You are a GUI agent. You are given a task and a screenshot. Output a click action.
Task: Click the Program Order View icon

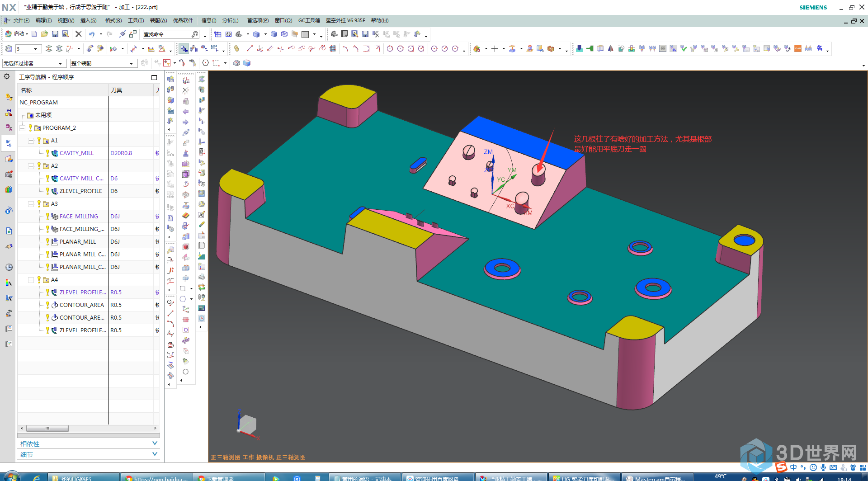(184, 48)
